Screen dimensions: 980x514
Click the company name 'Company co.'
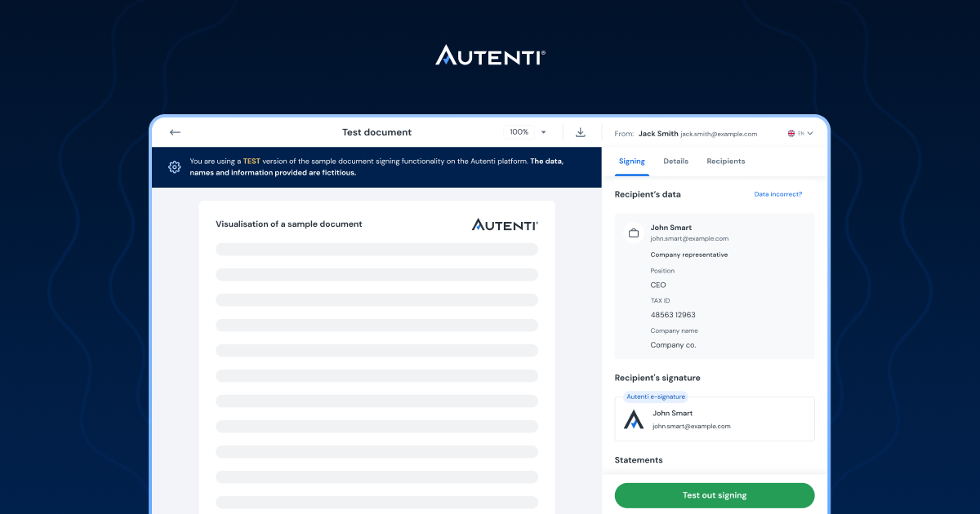[674, 345]
